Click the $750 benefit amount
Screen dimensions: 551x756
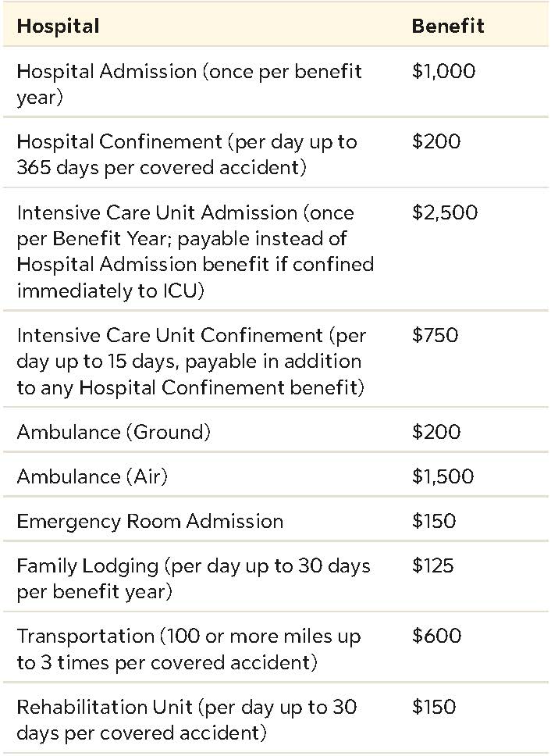(x=435, y=336)
